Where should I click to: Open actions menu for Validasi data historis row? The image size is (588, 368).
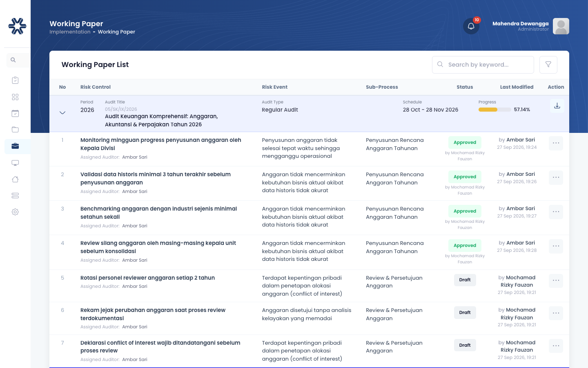(x=556, y=177)
